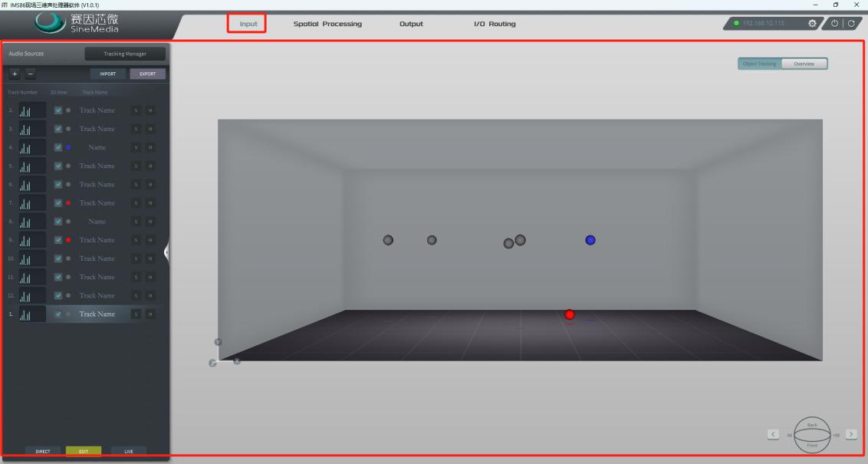Uncheck 3D View checkbox for track 2
The height and width of the screenshot is (464, 868).
click(58, 110)
